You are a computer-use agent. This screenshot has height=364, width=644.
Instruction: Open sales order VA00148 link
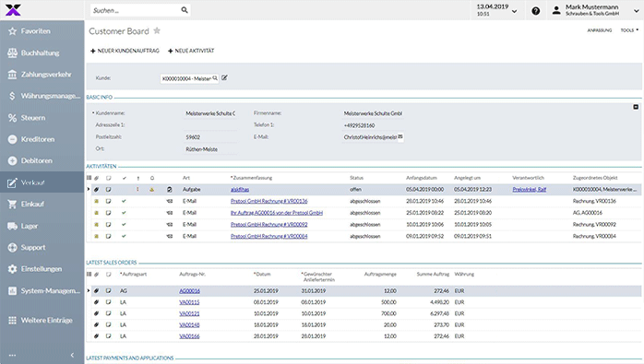click(x=189, y=324)
